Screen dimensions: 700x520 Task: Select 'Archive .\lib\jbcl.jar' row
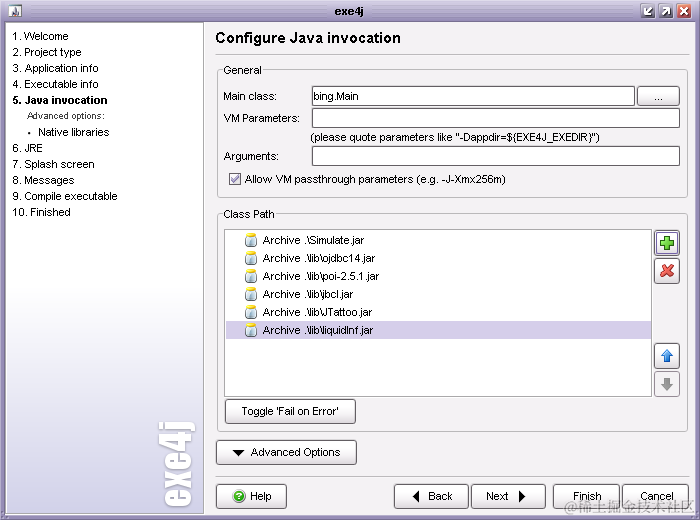pyautogui.click(x=438, y=294)
